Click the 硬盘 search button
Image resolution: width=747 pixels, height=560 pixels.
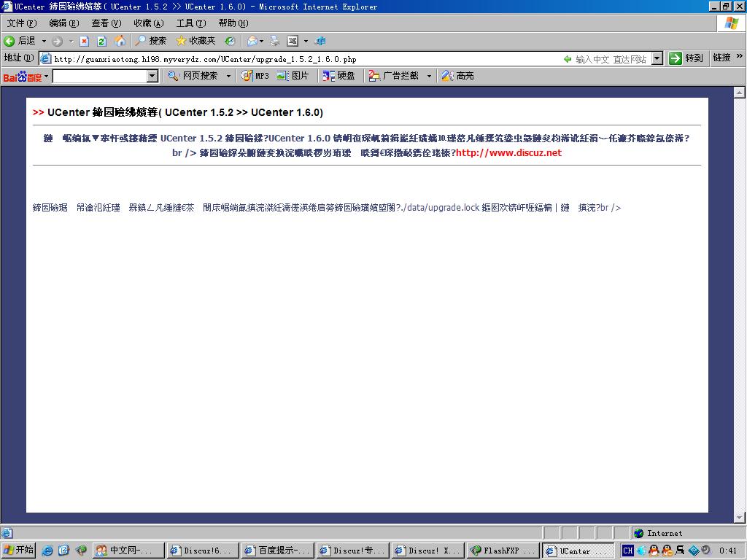click(338, 76)
